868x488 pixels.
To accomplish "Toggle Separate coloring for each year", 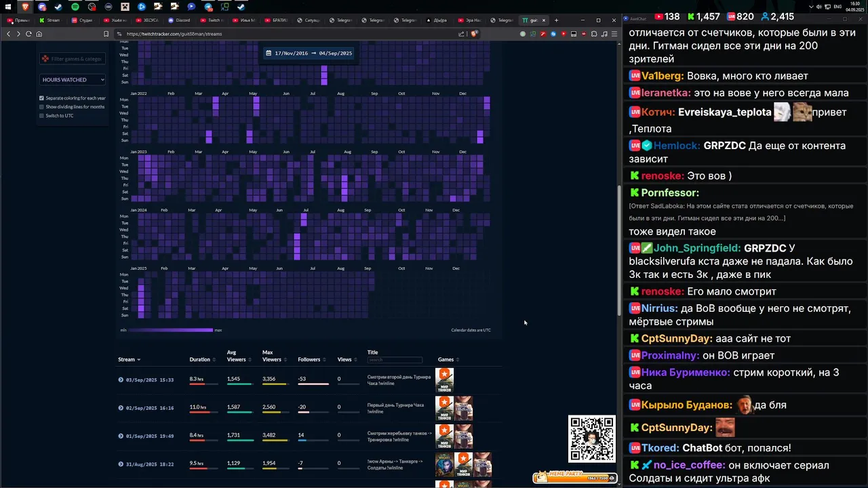I will [41, 98].
